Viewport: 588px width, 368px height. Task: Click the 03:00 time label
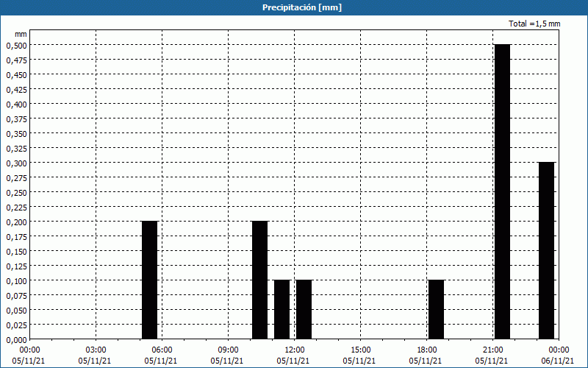click(96, 350)
